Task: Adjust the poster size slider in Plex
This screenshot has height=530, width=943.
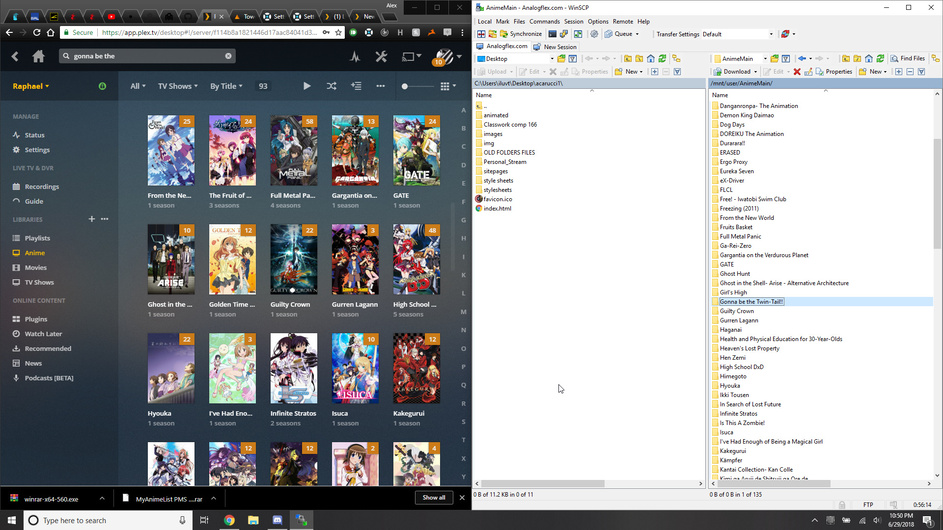Action: [417, 86]
